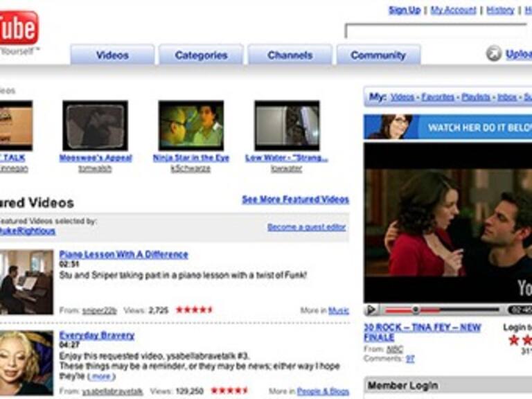532x399 pixels.
Task: Open My Videos link
Action: 402,98
